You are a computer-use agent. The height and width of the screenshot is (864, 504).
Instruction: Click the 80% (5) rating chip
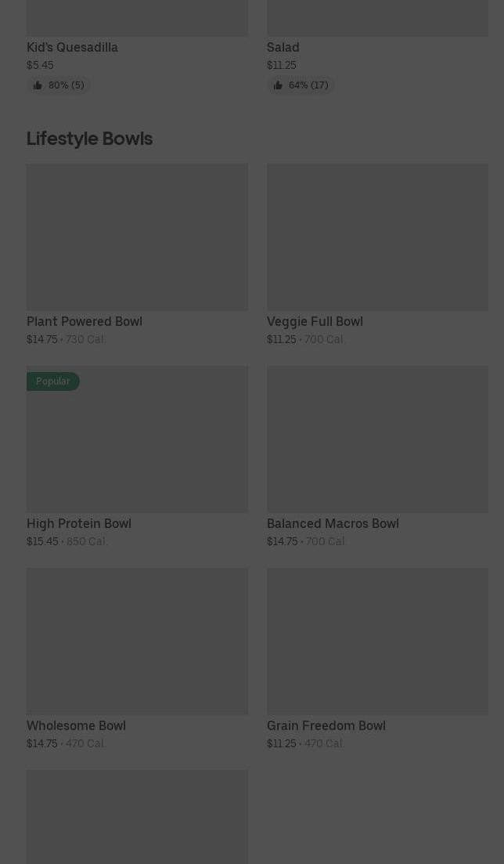tap(59, 85)
